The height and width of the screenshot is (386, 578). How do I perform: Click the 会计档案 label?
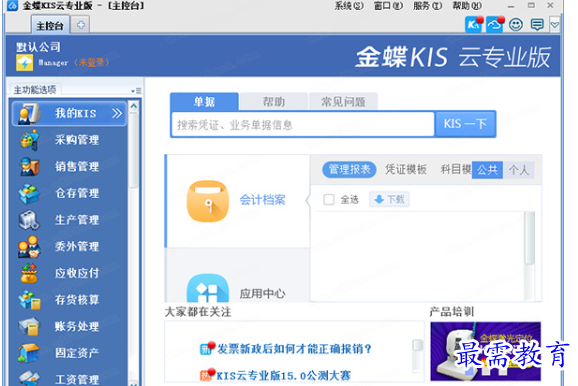coord(262,200)
